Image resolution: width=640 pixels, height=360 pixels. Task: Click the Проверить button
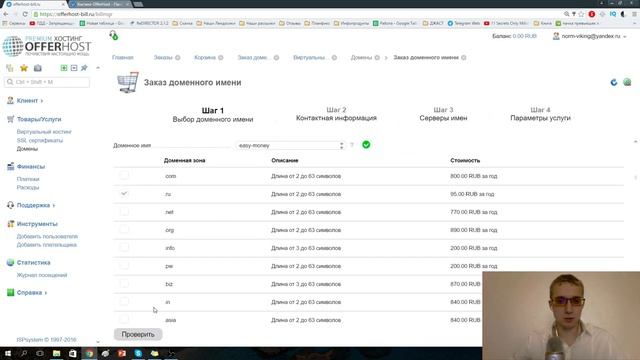pos(138,334)
